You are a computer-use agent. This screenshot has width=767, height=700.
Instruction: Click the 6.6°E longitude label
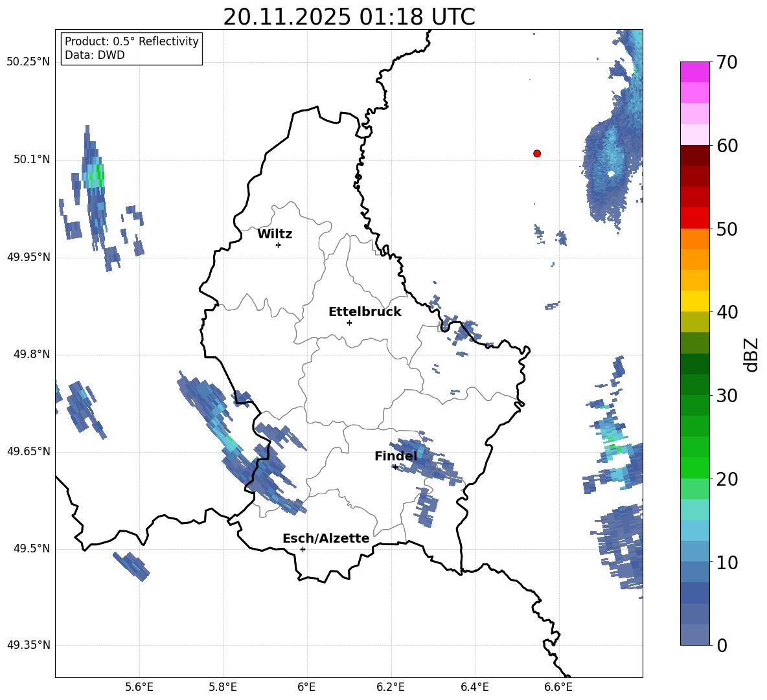pyautogui.click(x=558, y=687)
